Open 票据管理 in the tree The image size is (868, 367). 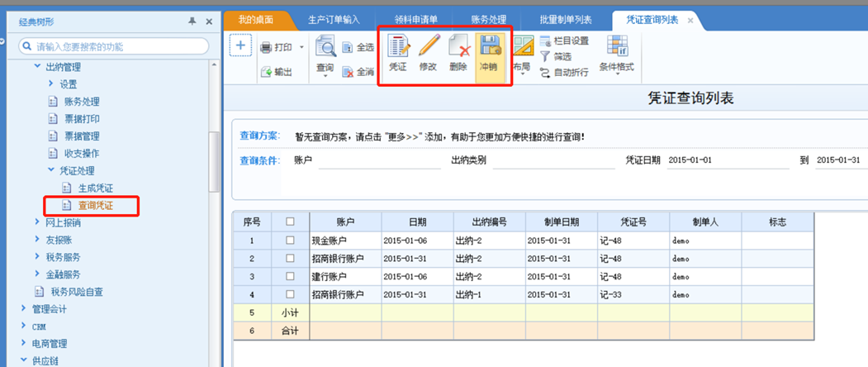[83, 136]
